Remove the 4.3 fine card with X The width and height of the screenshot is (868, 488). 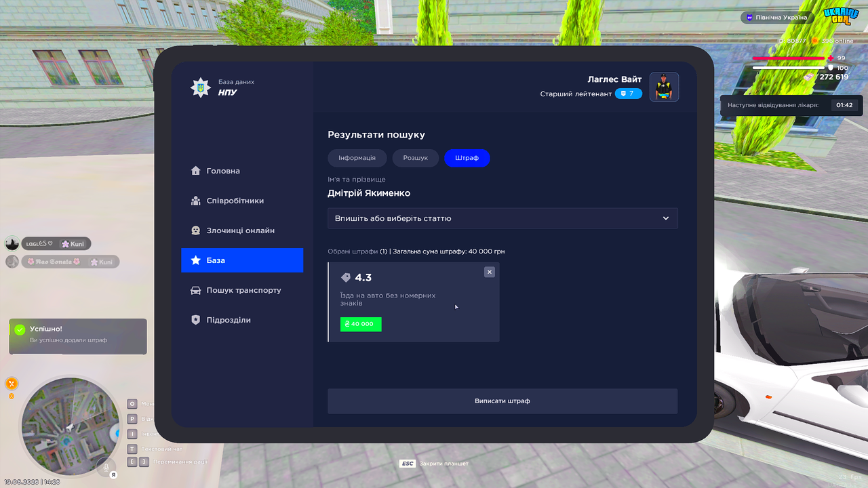tap(490, 272)
